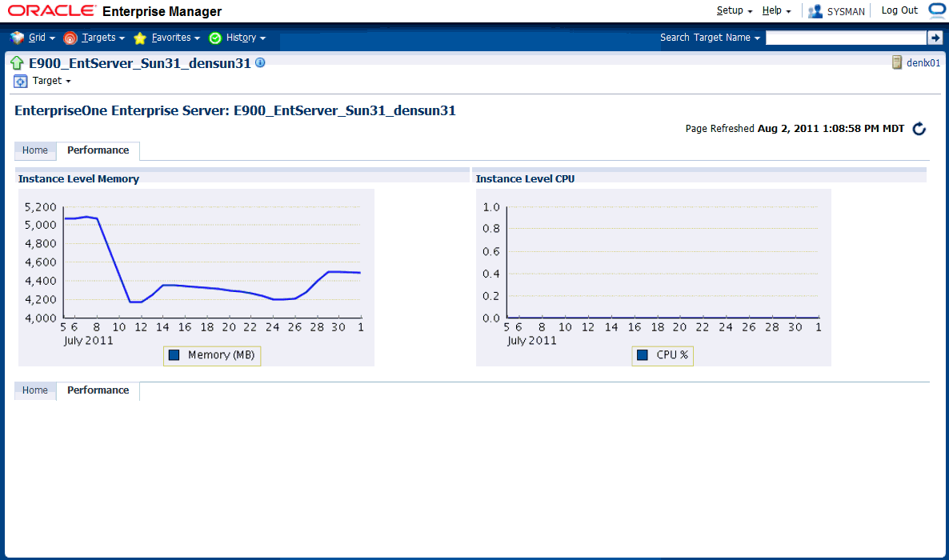Screen dimensions: 949x560
Task: Open the denlx01 host link
Action: [923, 63]
